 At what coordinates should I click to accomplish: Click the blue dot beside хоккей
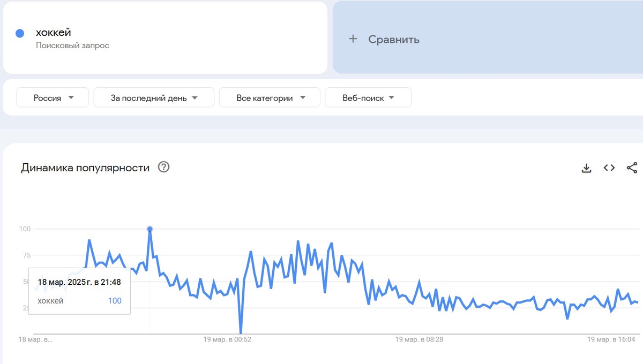pyautogui.click(x=20, y=33)
